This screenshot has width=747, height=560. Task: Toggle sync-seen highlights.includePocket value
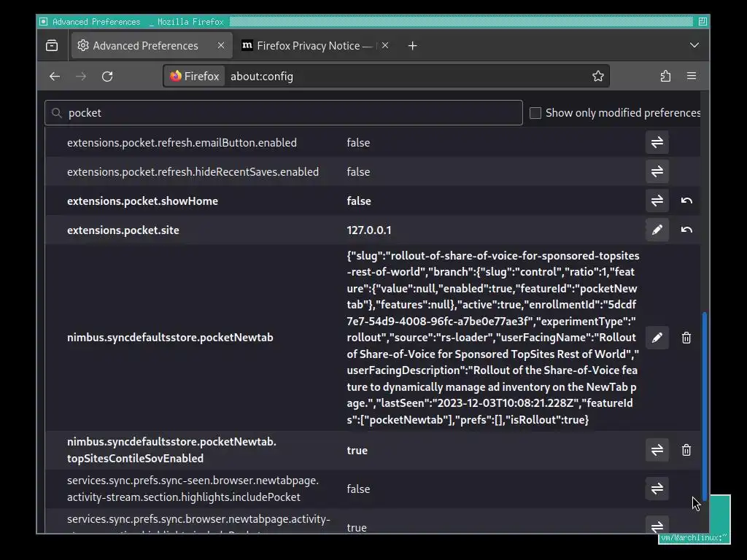[x=657, y=489]
